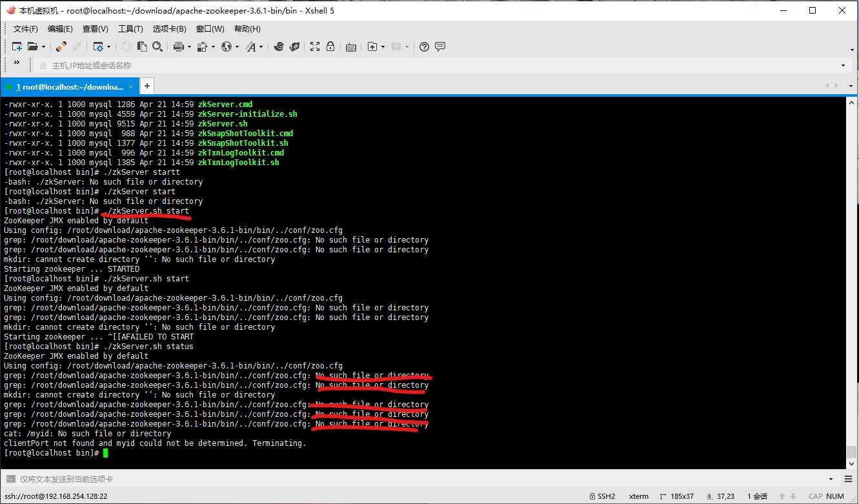Click the file transfer icon
The height and width of the screenshot is (504, 859).
(203, 46)
